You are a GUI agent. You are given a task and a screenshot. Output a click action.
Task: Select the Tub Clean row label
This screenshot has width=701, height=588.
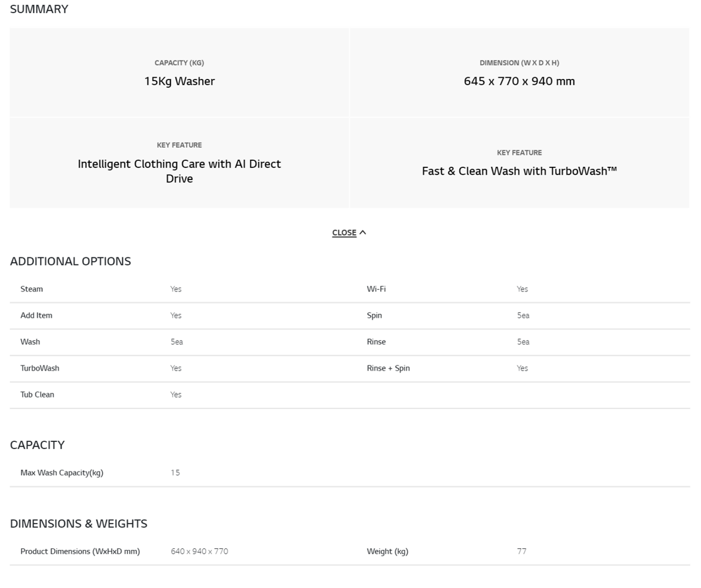37,395
